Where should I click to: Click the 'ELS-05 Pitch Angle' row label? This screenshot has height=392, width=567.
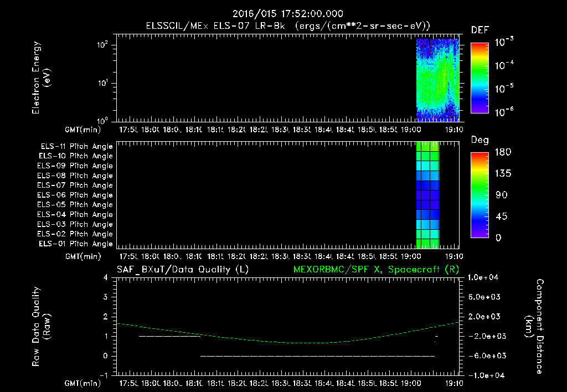75,205
